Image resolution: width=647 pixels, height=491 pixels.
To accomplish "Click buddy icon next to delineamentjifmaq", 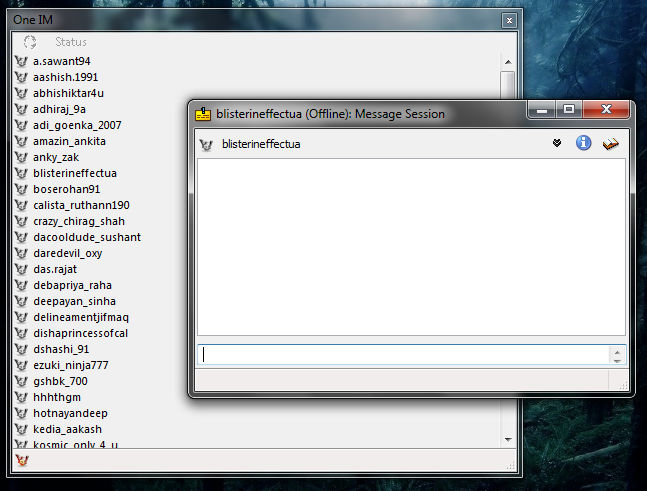I will (x=21, y=317).
